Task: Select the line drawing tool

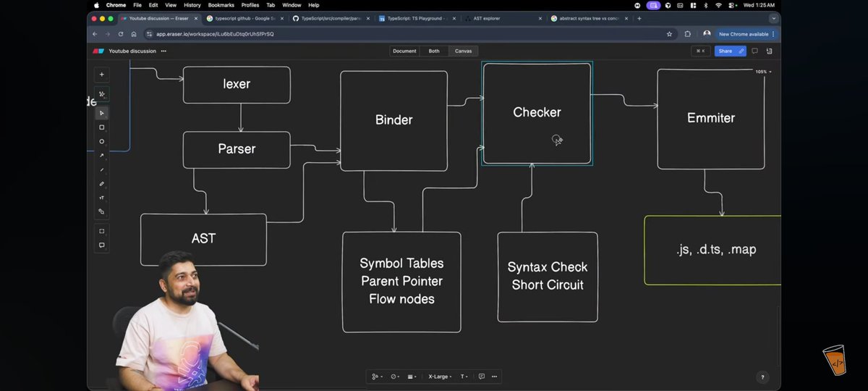Action: [101, 169]
